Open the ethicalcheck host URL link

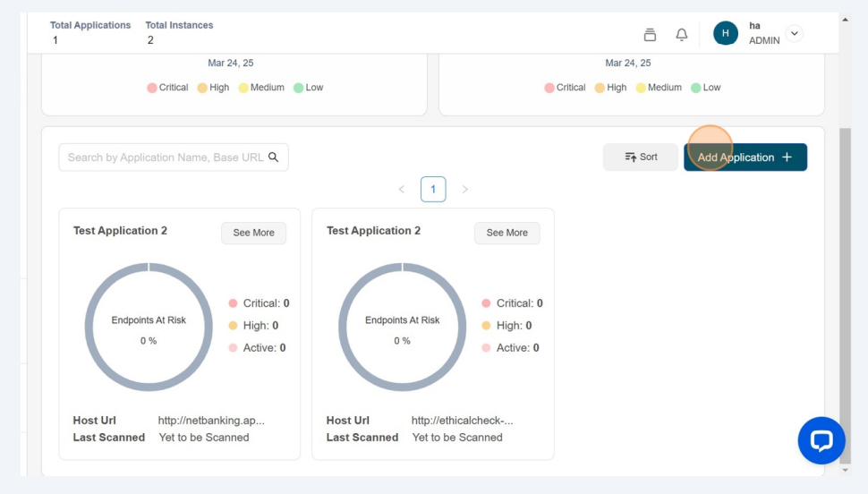coord(462,421)
